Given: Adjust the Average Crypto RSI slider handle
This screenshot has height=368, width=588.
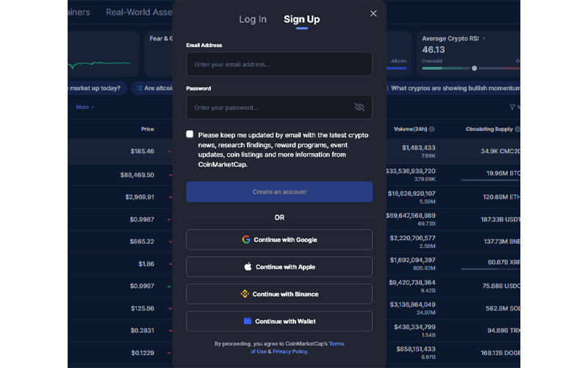Looking at the screenshot, I should 474,68.
